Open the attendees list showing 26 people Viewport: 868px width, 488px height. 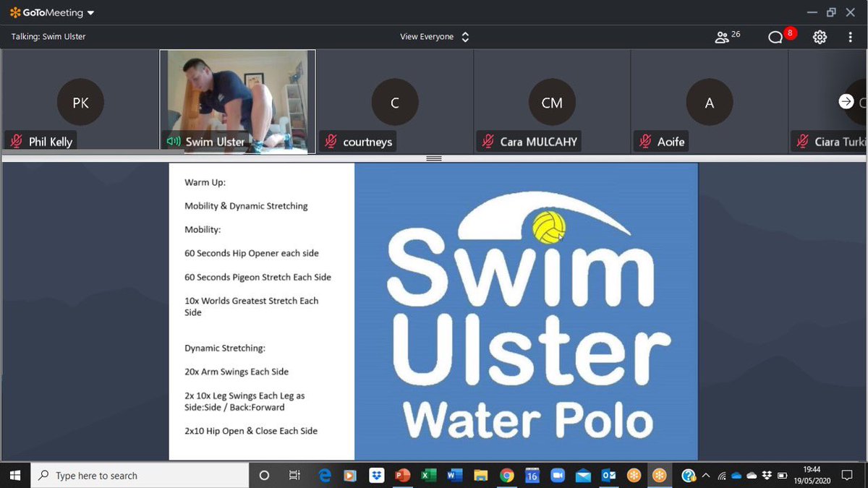click(727, 37)
